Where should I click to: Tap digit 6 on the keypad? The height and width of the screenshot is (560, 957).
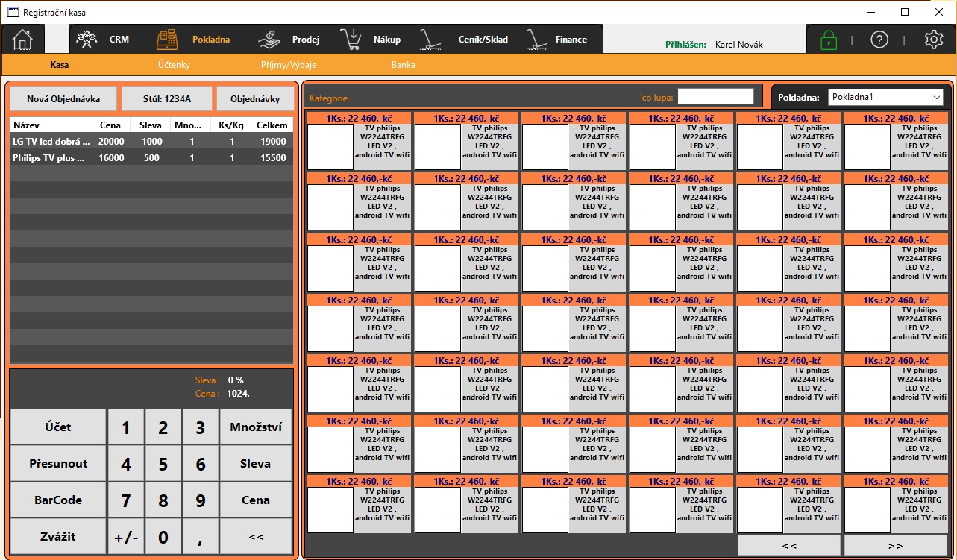[x=201, y=464]
